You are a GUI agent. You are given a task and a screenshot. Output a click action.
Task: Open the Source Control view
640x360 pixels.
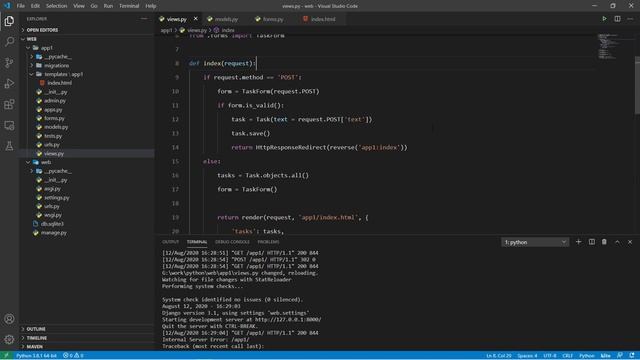click(x=9, y=62)
